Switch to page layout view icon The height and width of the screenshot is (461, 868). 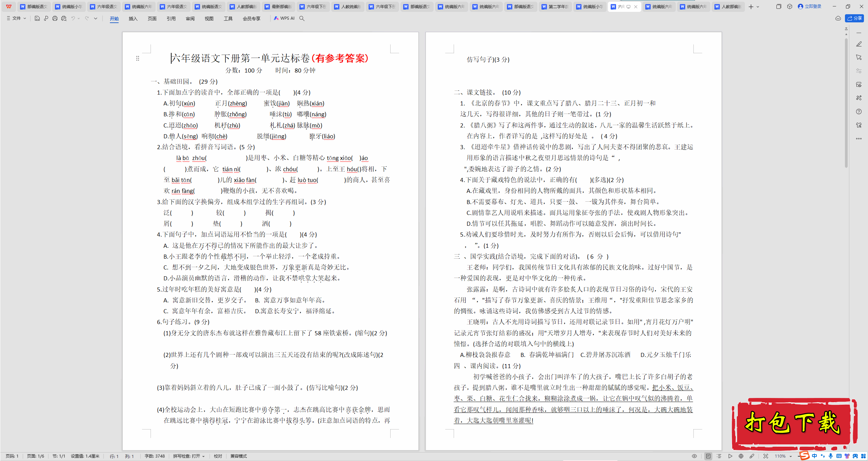(x=708, y=456)
